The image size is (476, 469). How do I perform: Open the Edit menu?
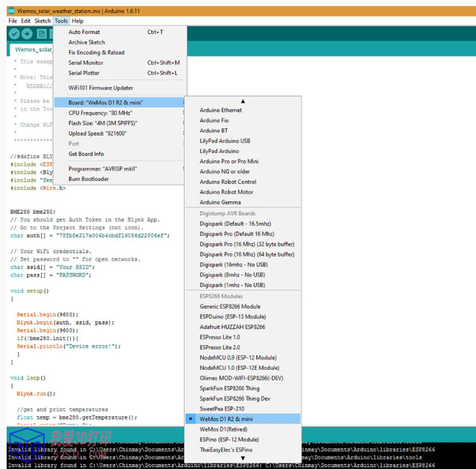point(26,21)
